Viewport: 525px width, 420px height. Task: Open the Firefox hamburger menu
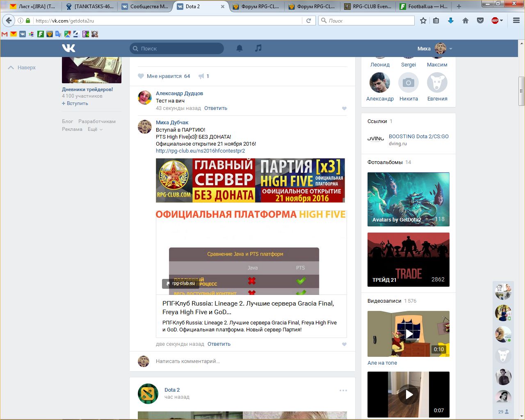[516, 21]
